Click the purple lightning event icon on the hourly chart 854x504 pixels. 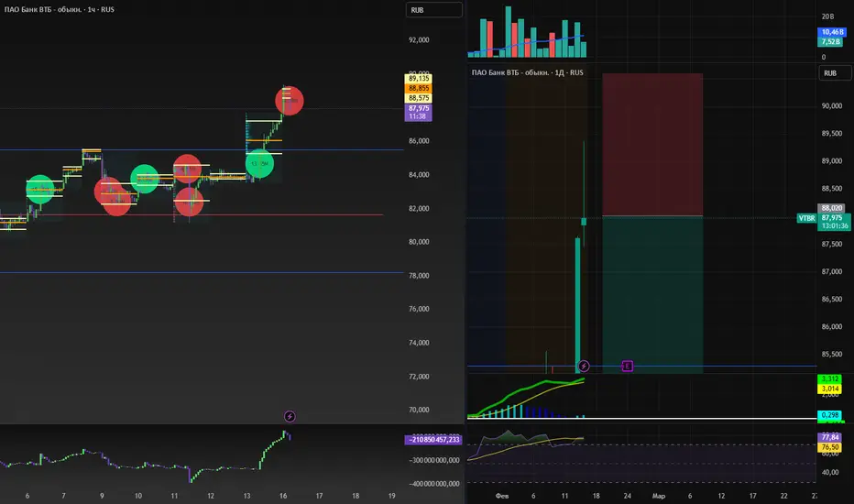tap(290, 416)
